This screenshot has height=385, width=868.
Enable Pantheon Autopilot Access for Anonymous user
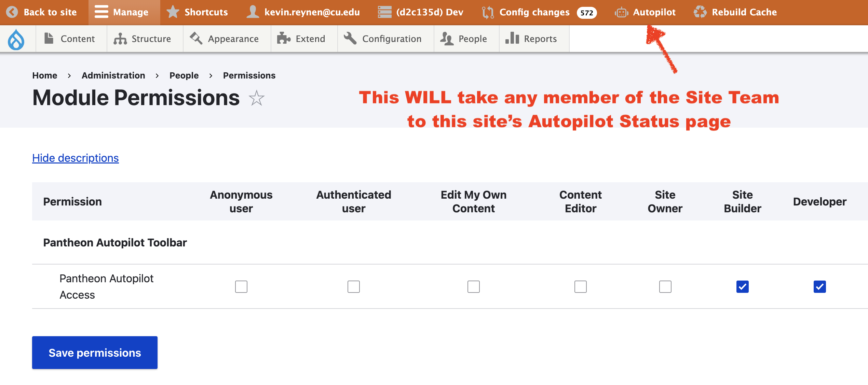pos(241,287)
